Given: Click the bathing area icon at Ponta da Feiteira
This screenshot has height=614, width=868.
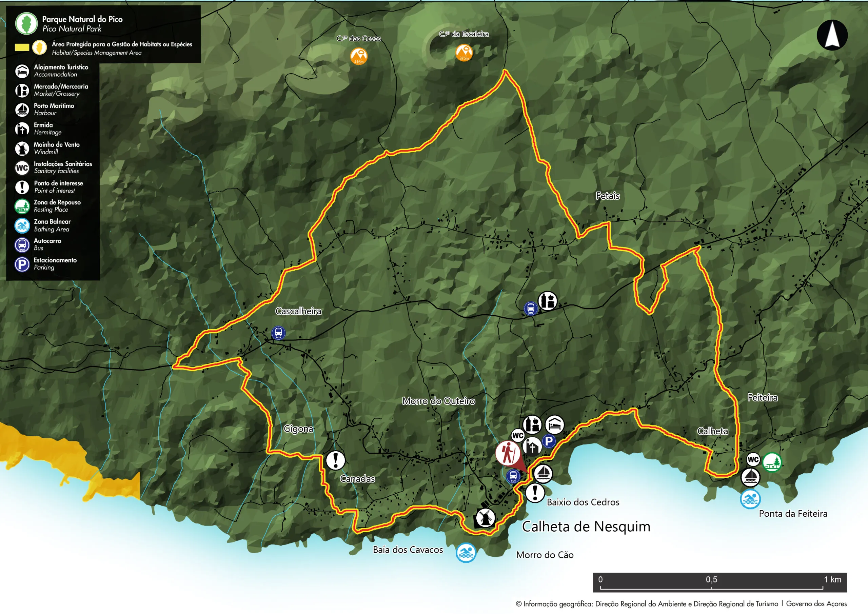Looking at the screenshot, I should pos(750,499).
